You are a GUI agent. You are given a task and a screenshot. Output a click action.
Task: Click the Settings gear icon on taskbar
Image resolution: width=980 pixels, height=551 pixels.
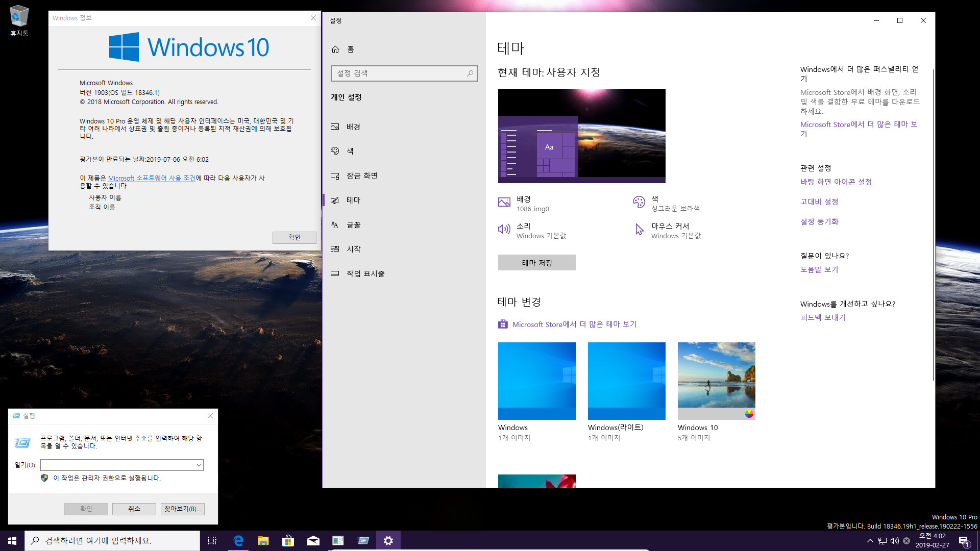pyautogui.click(x=388, y=541)
